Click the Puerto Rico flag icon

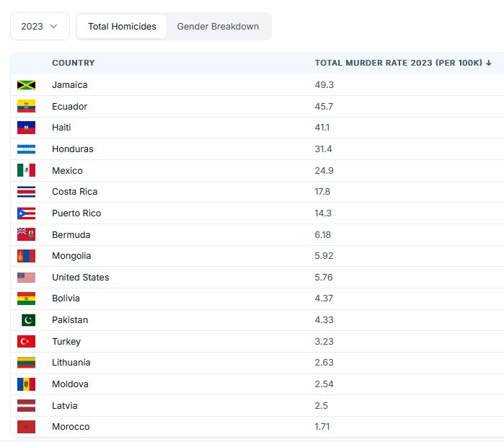tap(27, 213)
